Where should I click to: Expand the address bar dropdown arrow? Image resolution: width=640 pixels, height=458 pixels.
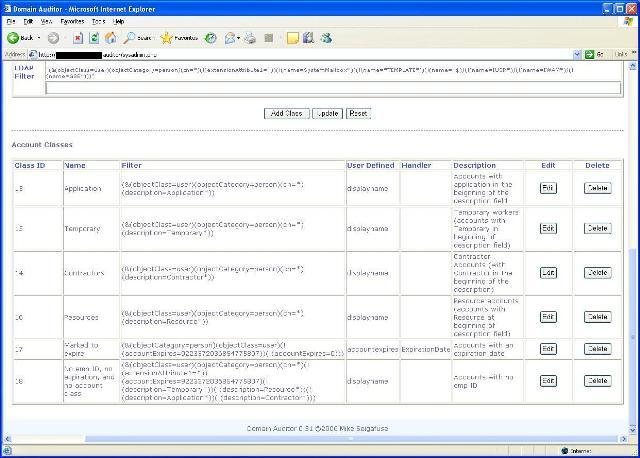(576, 53)
